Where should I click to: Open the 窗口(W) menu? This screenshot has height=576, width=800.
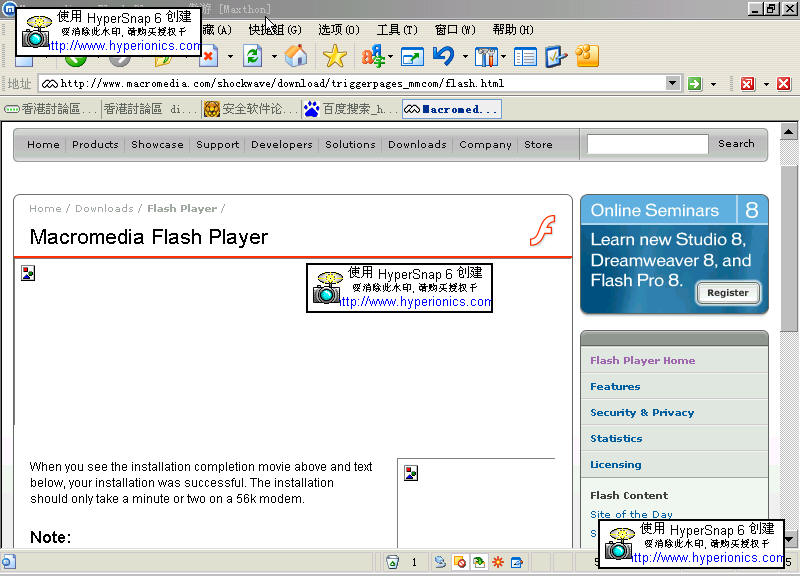click(455, 30)
